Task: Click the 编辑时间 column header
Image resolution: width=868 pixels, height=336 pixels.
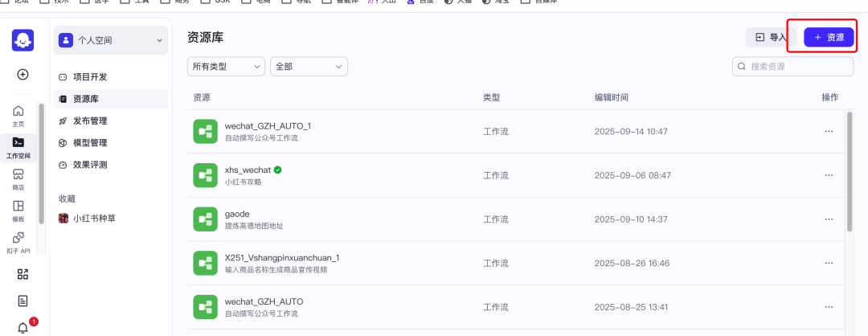Action: 611,97
